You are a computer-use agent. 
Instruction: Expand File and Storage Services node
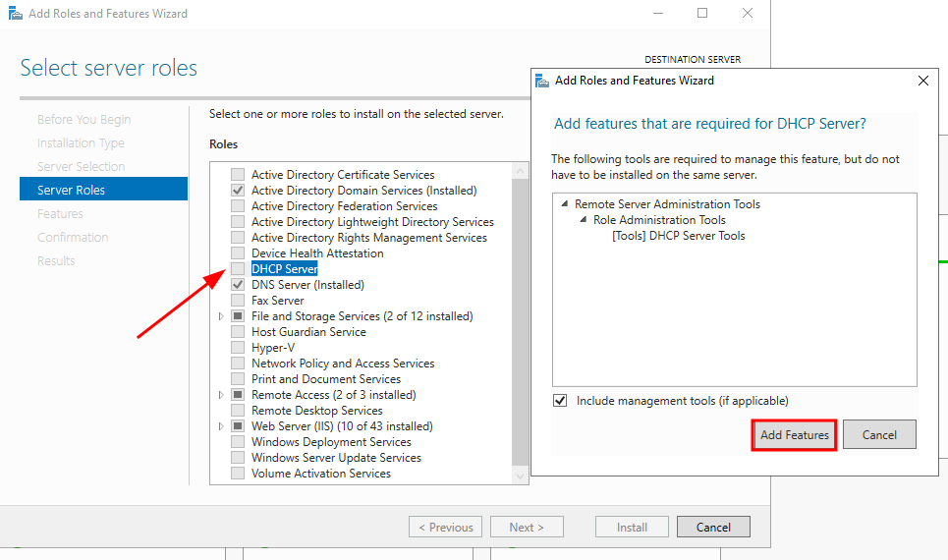pyautogui.click(x=221, y=316)
